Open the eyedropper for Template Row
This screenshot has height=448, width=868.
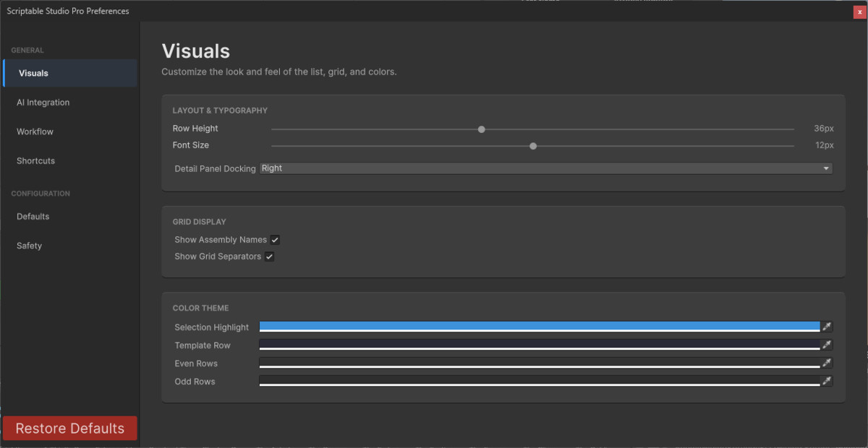point(826,345)
